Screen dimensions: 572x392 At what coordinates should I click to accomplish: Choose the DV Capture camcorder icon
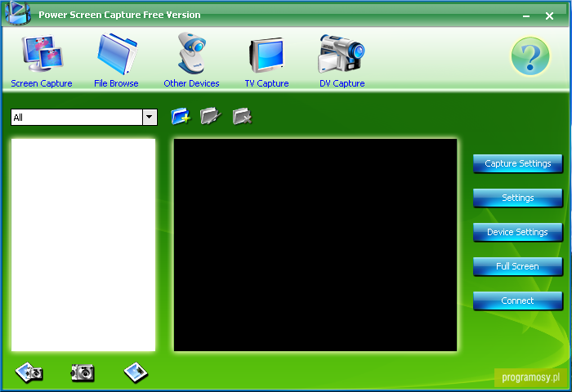(342, 54)
